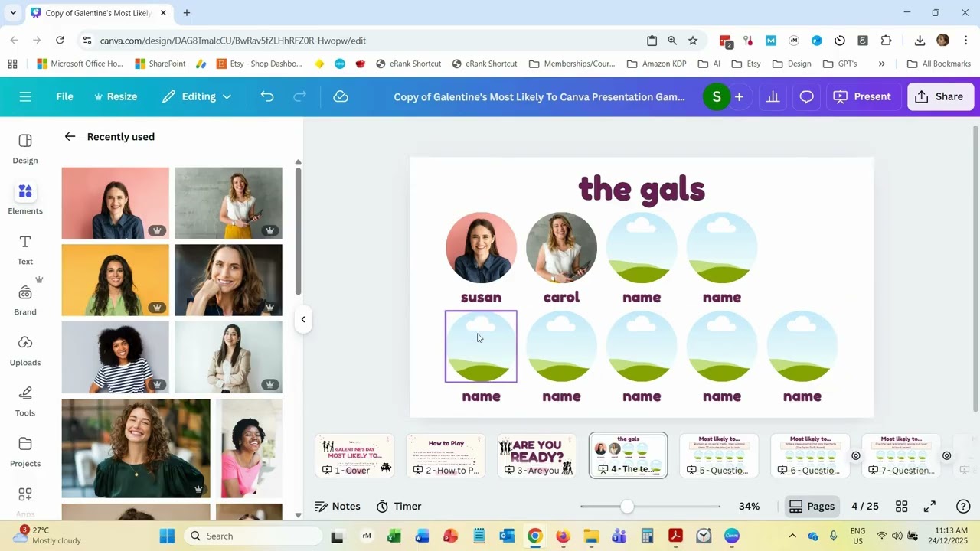
Task: Open the SharePoint bookmark
Action: [x=160, y=64]
